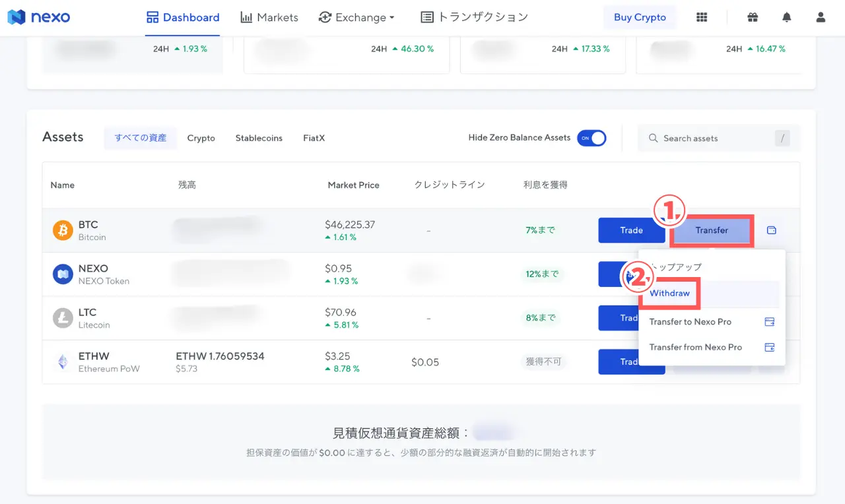Screen dimensions: 845x504
Task: Click the BTC price $46,225.37
Action: pos(350,225)
